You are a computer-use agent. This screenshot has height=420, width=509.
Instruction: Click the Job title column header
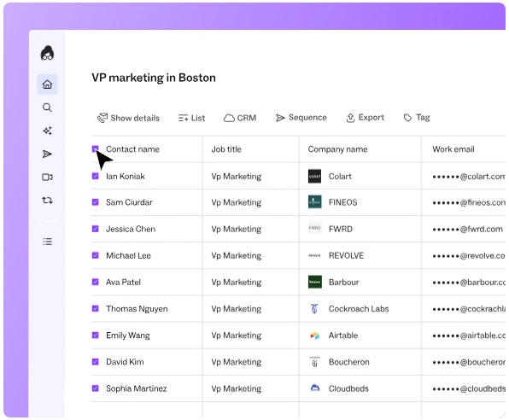point(226,149)
